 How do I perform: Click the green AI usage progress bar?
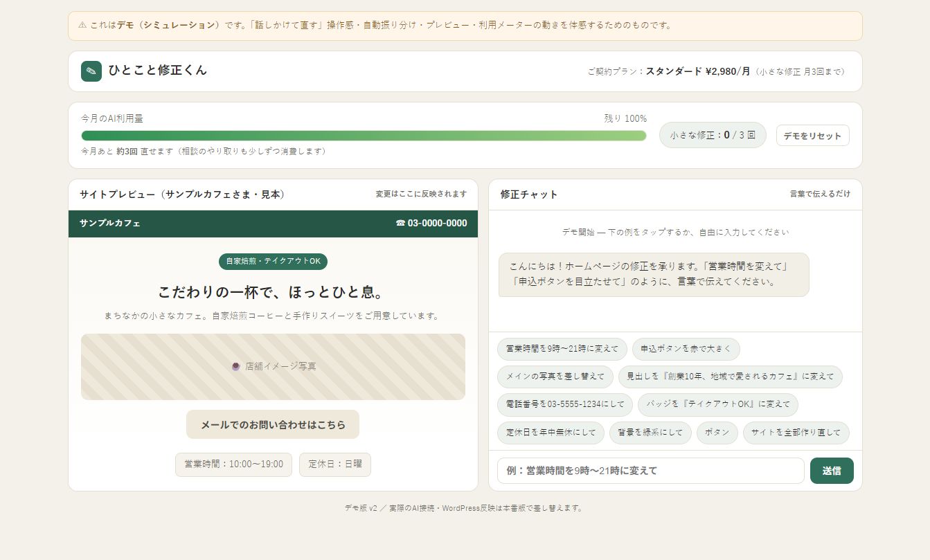[x=364, y=136]
